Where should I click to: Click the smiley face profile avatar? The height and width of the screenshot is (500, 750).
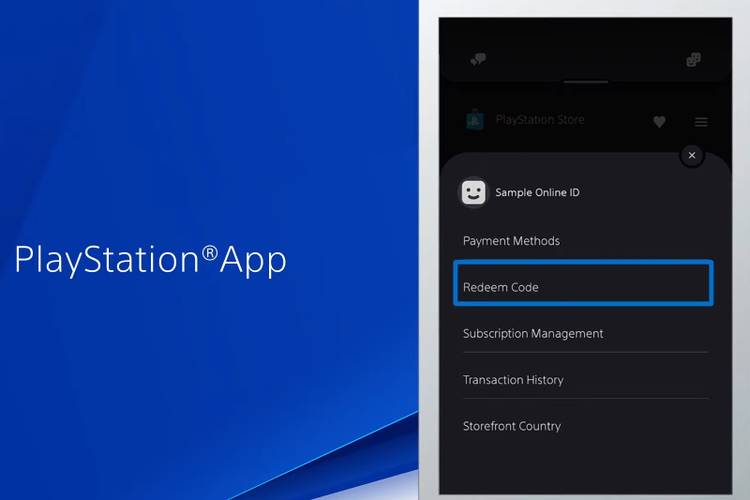(x=473, y=193)
